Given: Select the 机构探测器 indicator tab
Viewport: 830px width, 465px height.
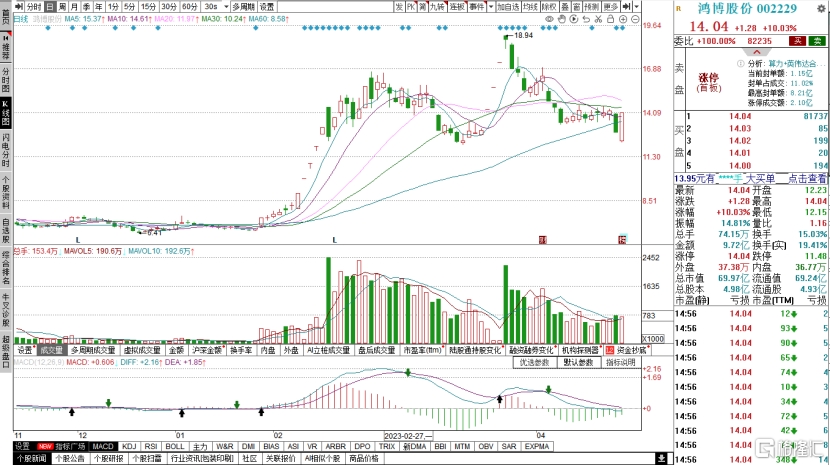Looking at the screenshot, I should pyautogui.click(x=581, y=350).
